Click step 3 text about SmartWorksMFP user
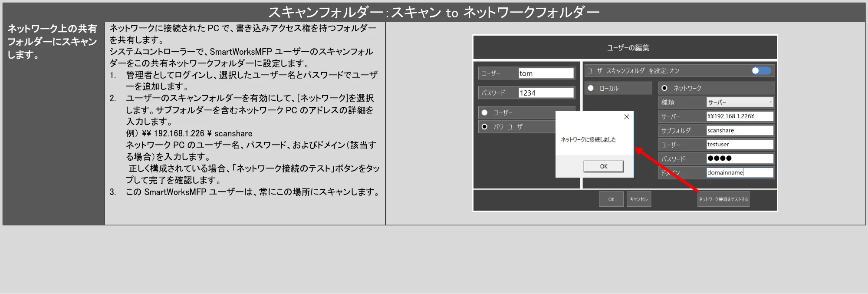 [x=253, y=192]
